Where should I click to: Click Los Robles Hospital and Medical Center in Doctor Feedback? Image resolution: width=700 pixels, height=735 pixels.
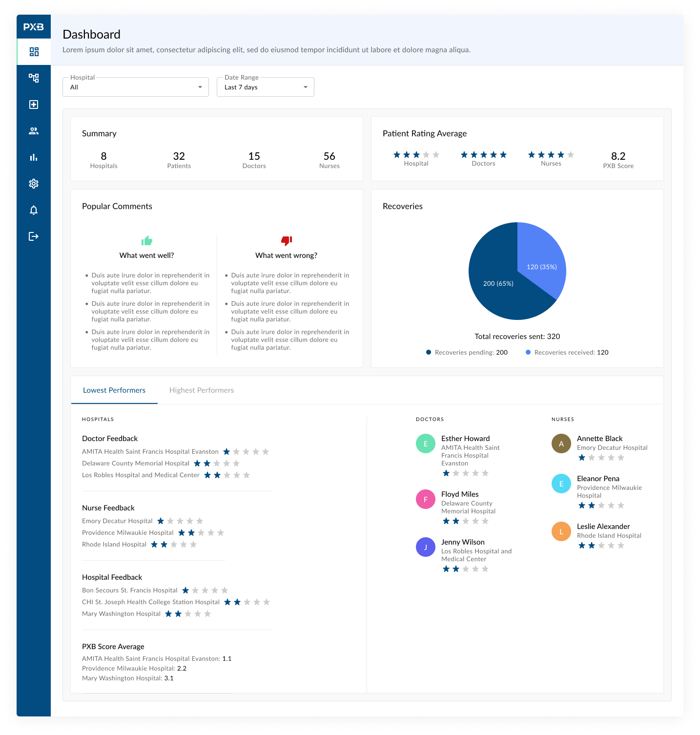coord(141,475)
